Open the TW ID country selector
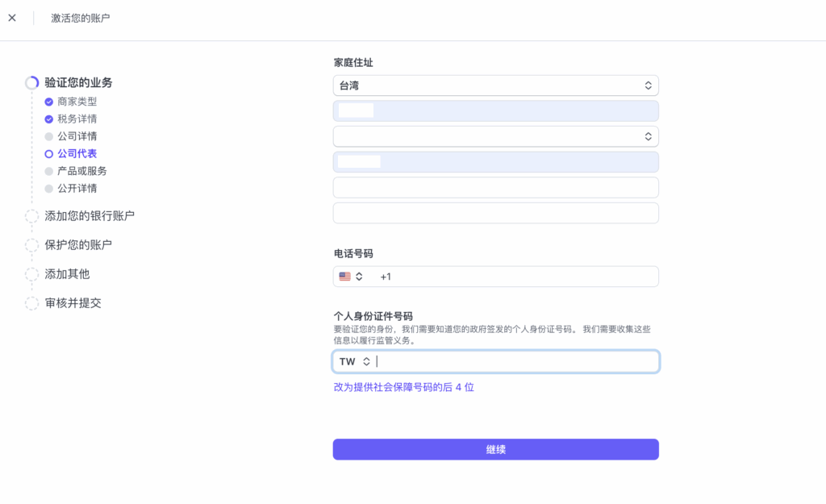 point(354,362)
